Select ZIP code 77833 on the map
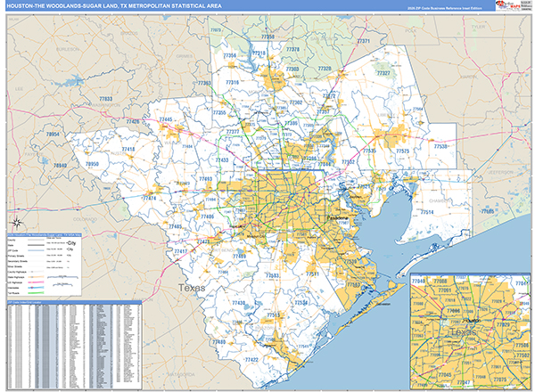The height and width of the screenshot is (392, 535). 106,98
